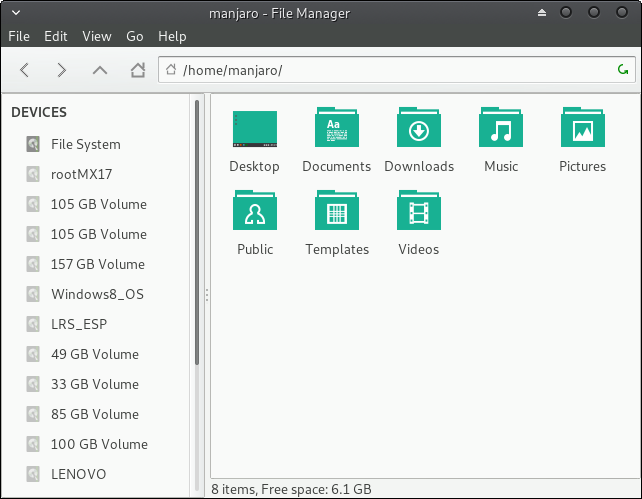Open the Go menu
The width and height of the screenshot is (642, 499).
(135, 36)
